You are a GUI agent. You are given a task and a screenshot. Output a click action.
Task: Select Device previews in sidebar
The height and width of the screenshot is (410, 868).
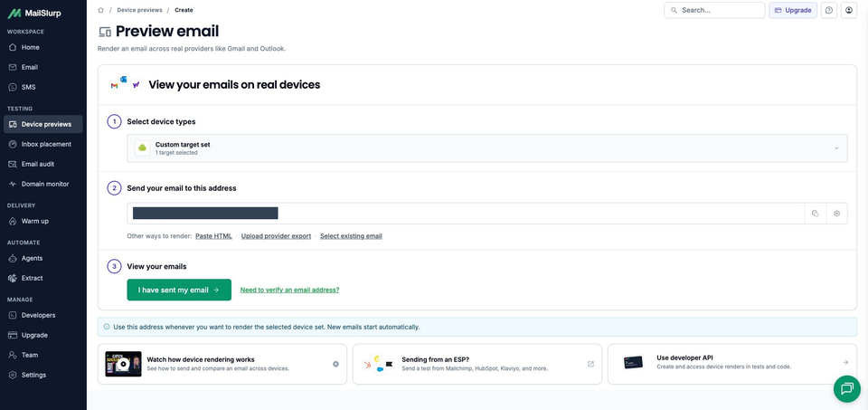[43, 125]
